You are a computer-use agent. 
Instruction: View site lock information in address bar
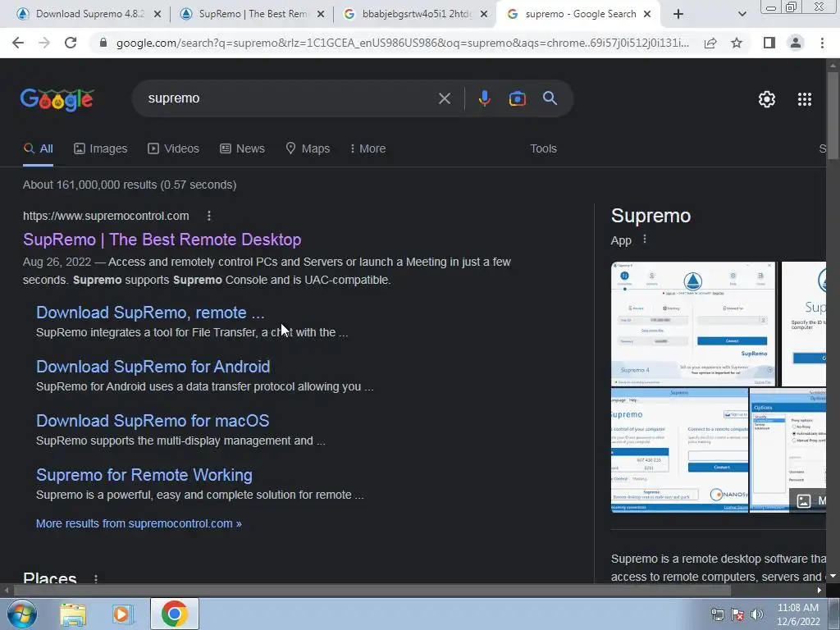tap(103, 43)
